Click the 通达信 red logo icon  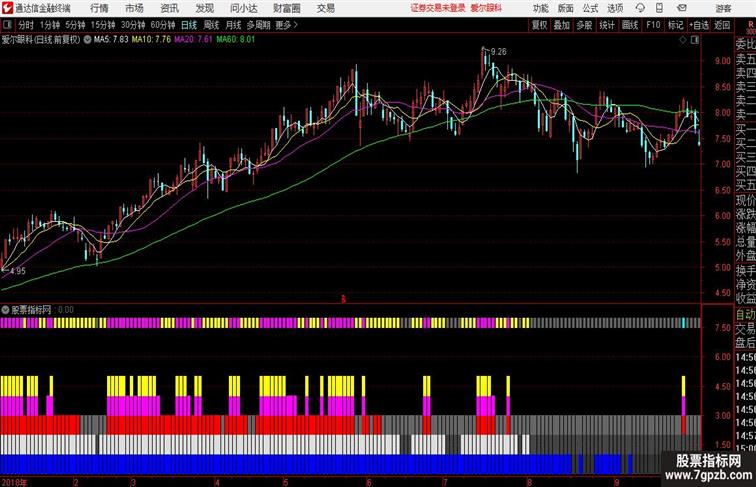click(7, 8)
